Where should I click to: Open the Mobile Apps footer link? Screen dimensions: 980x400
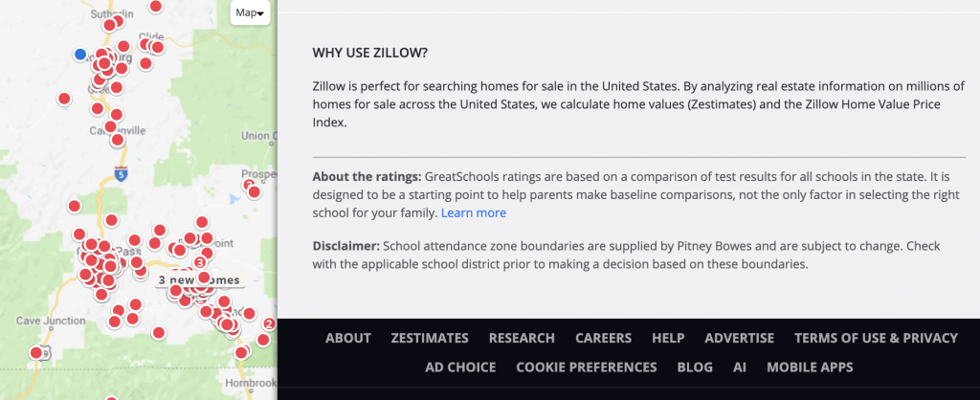tap(810, 367)
